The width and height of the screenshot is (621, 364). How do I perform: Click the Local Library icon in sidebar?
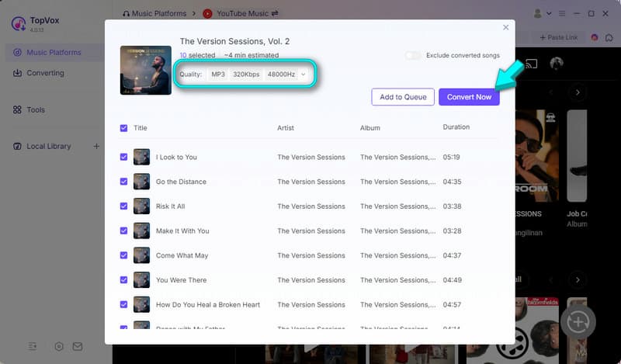tap(17, 146)
